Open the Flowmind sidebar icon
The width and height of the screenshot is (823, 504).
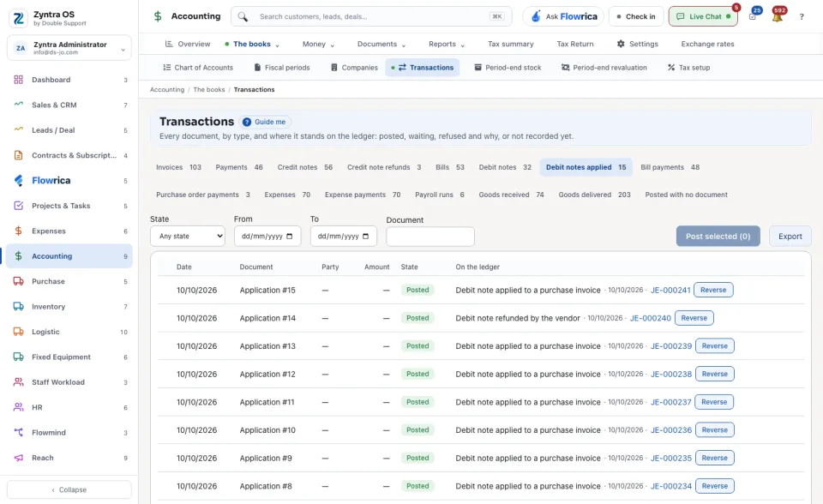tap(18, 433)
